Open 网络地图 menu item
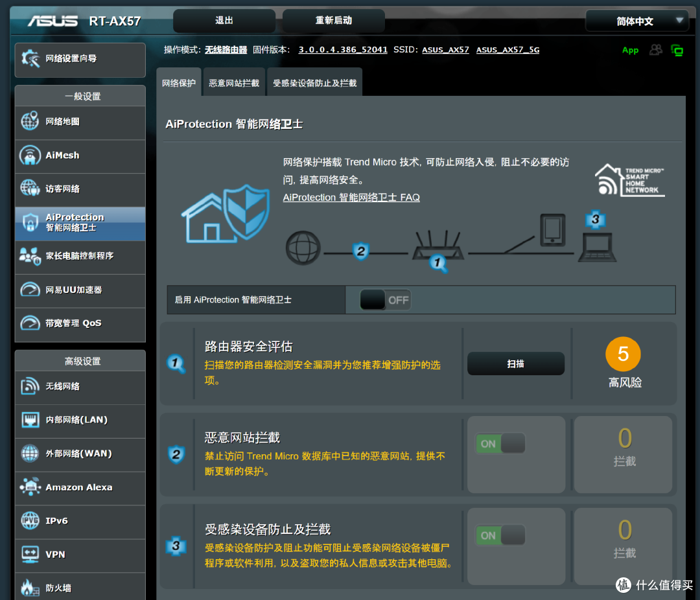 click(x=80, y=121)
